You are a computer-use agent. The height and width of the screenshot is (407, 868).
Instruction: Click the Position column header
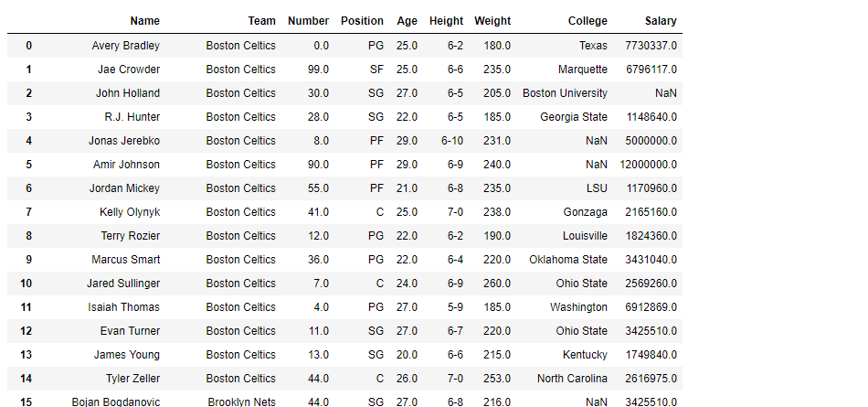pyautogui.click(x=362, y=21)
